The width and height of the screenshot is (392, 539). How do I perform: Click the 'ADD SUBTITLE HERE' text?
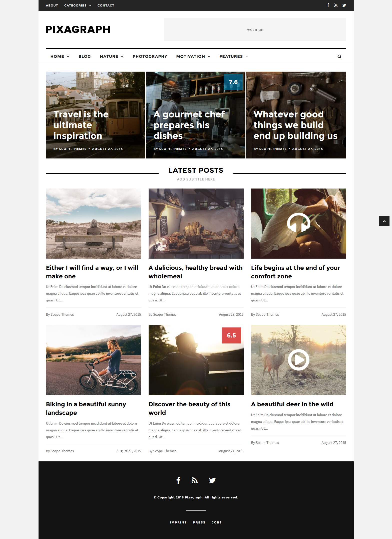point(196,179)
